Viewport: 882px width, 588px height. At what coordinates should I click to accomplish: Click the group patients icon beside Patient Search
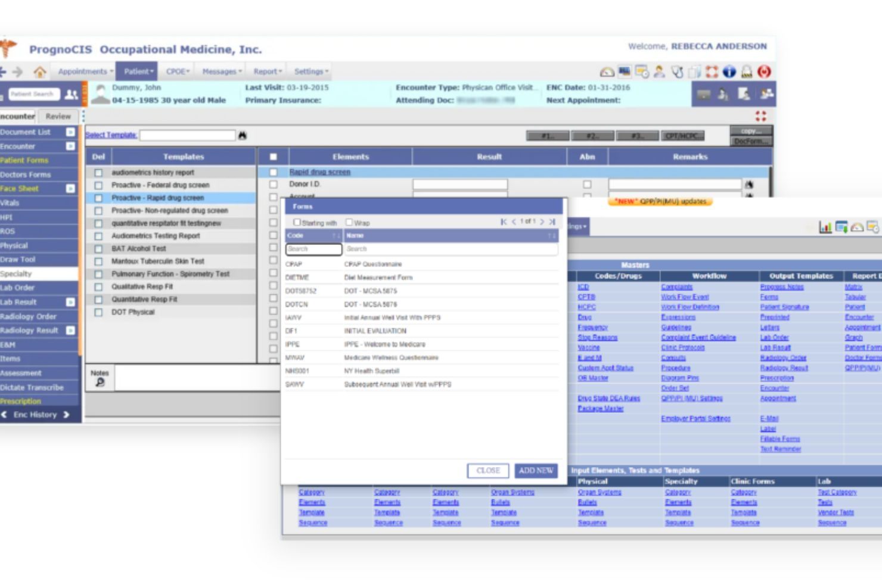tap(72, 94)
